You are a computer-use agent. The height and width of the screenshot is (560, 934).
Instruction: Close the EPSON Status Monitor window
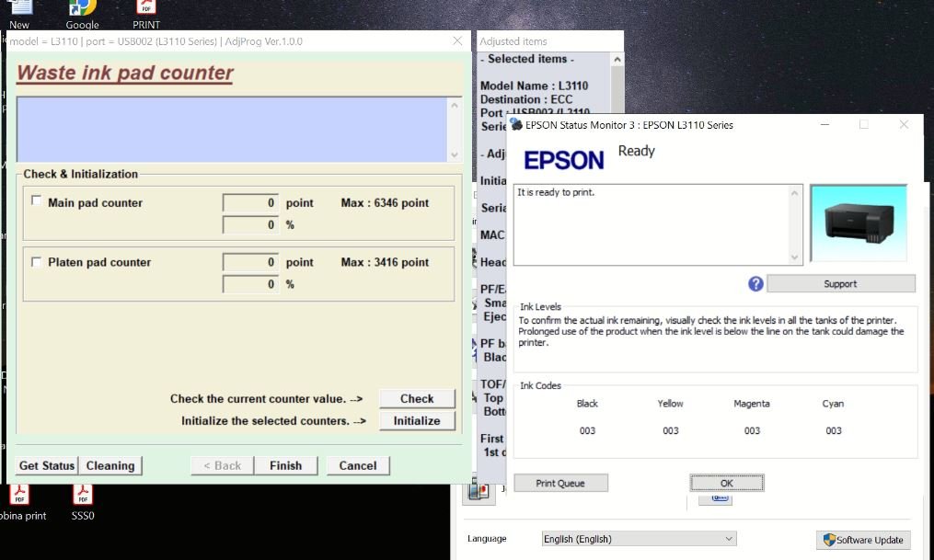coord(904,124)
